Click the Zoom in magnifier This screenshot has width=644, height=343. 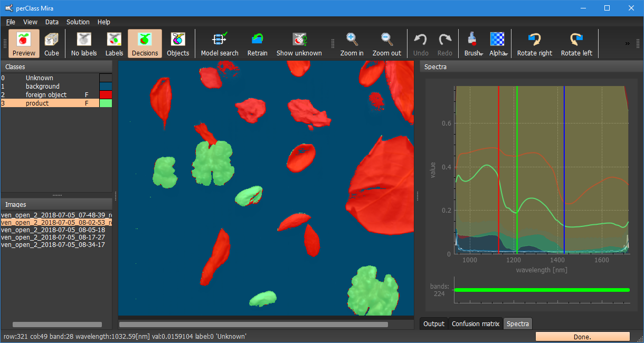click(352, 43)
